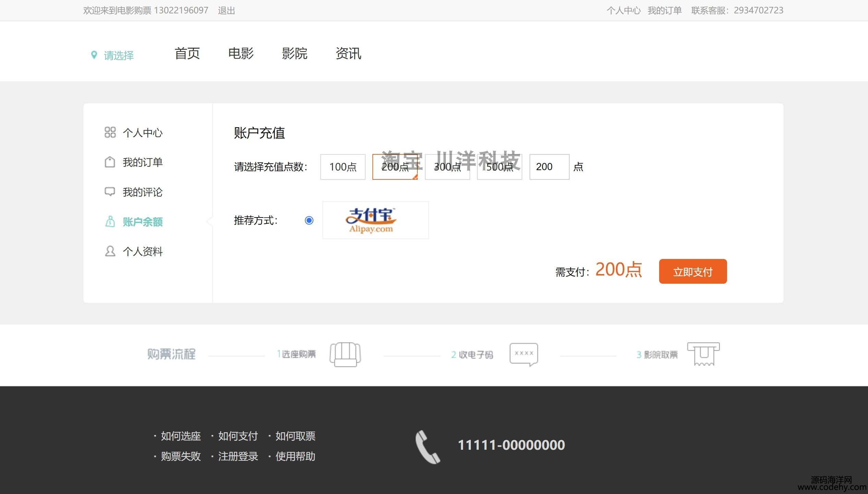Click the cinema ticket pickup machine icon
868x494 pixels.
[x=703, y=354]
